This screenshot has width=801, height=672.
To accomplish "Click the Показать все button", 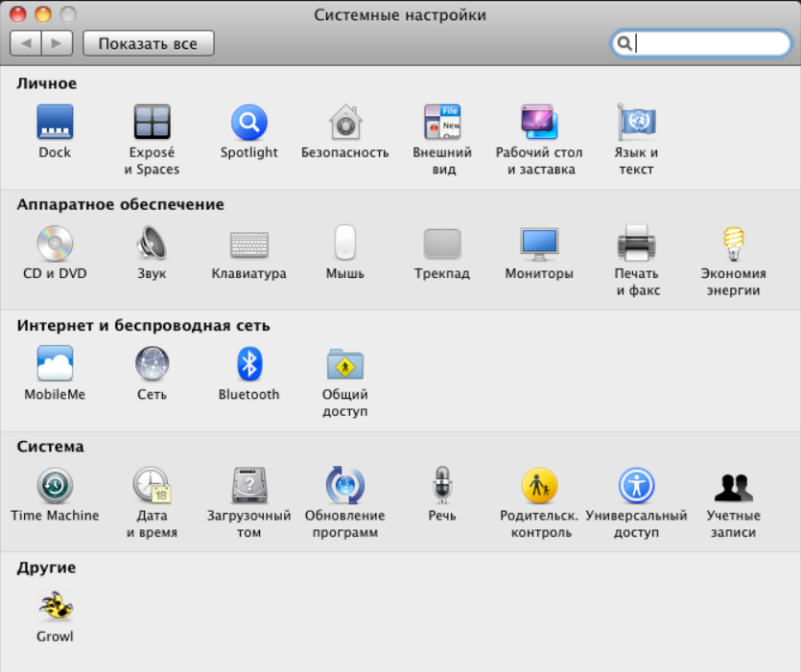I will (x=148, y=43).
